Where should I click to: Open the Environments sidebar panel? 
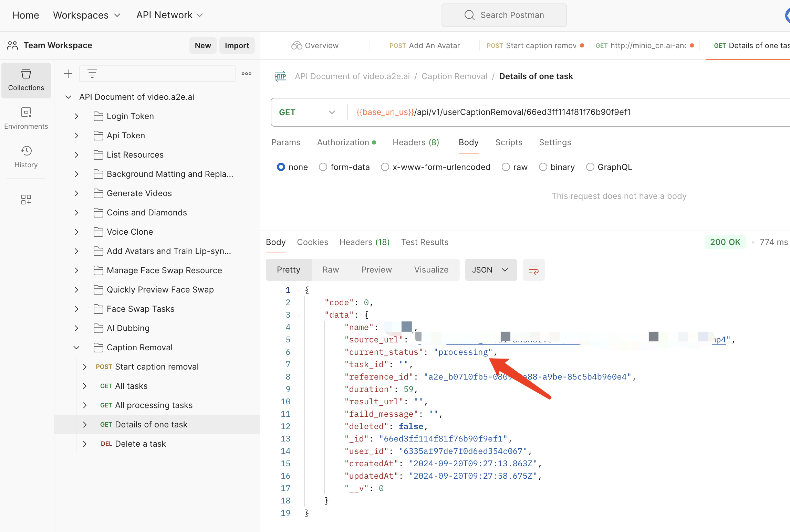coord(26,118)
